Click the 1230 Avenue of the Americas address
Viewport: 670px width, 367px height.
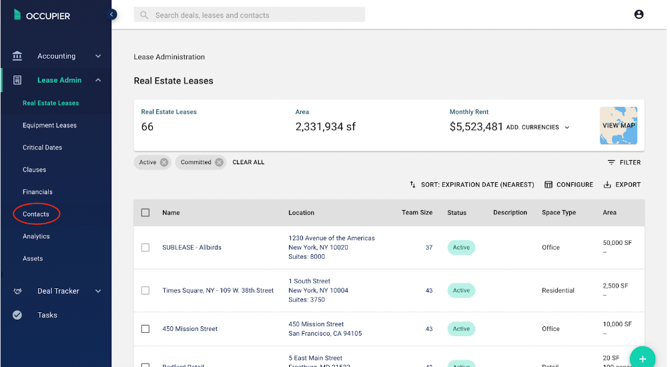pyautogui.click(x=332, y=238)
